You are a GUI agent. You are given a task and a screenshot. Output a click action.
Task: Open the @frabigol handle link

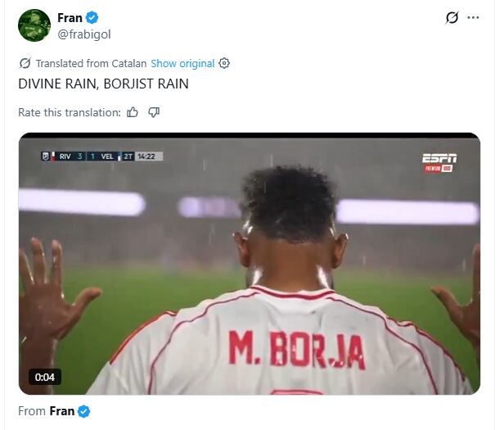84,34
